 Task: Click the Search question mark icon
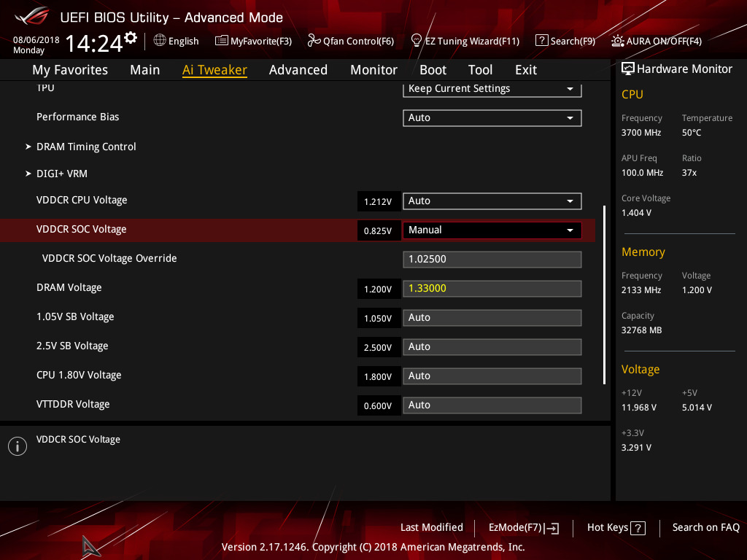pos(542,41)
